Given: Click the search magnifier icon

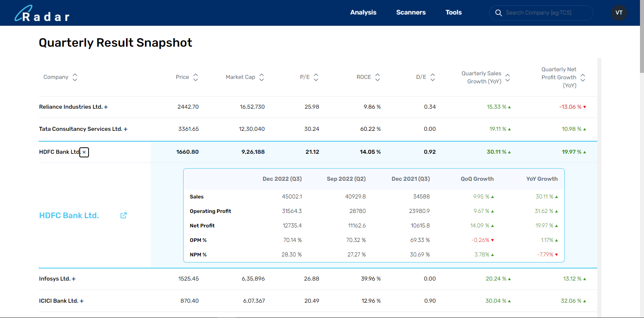Looking at the screenshot, I should click(x=498, y=13).
